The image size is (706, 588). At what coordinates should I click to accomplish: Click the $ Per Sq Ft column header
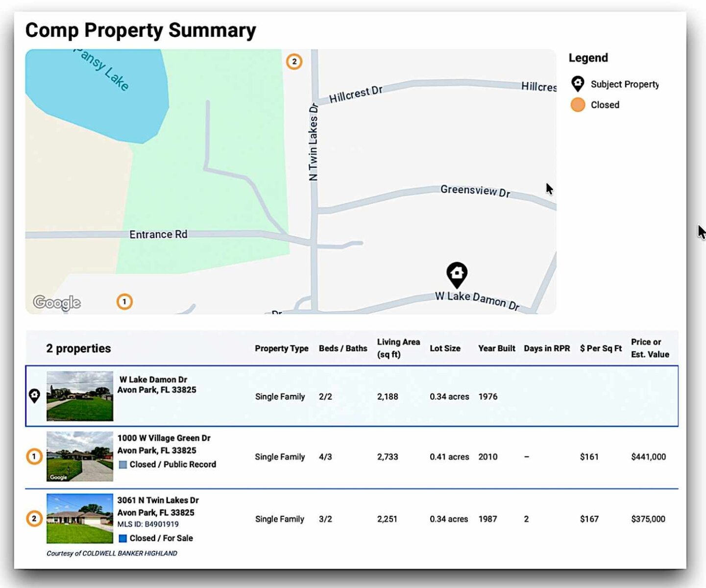click(x=600, y=348)
